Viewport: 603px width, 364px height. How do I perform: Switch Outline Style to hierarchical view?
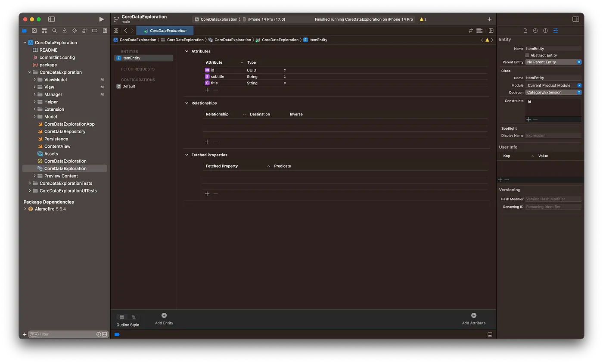click(134, 317)
